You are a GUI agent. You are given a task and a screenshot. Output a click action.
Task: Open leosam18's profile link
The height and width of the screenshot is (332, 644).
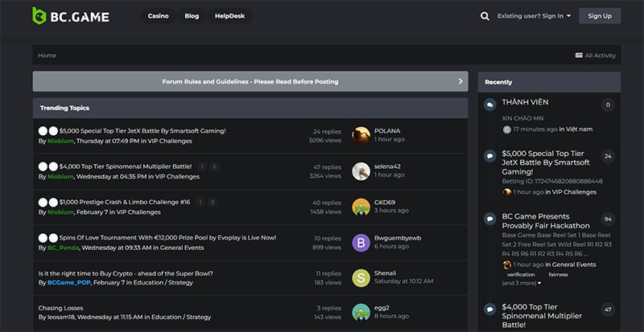61,318
